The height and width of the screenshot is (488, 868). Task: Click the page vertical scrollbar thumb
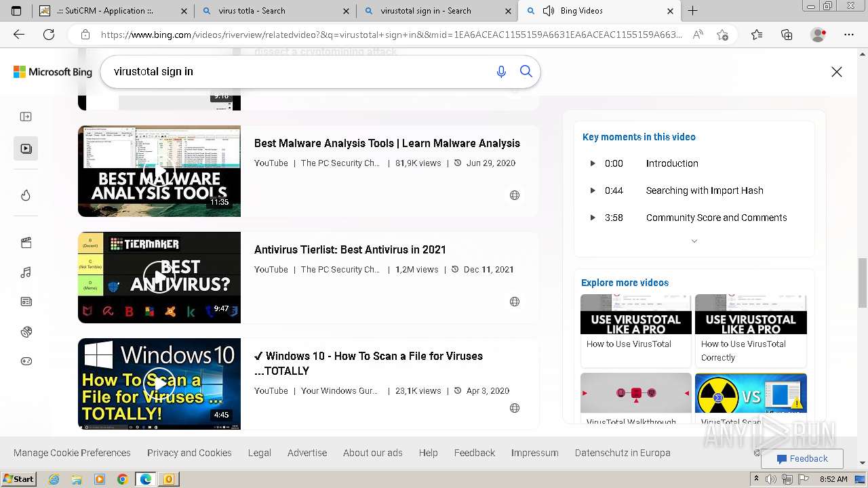[x=863, y=283]
